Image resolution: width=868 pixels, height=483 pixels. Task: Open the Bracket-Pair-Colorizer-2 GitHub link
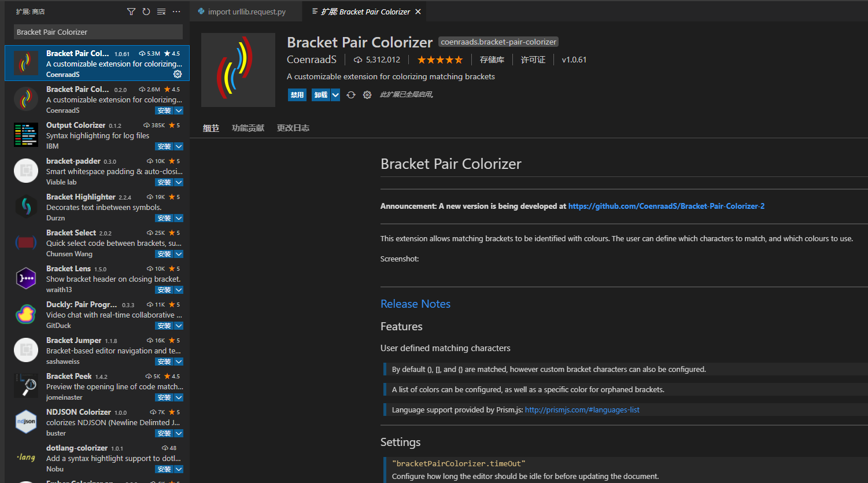click(x=666, y=206)
